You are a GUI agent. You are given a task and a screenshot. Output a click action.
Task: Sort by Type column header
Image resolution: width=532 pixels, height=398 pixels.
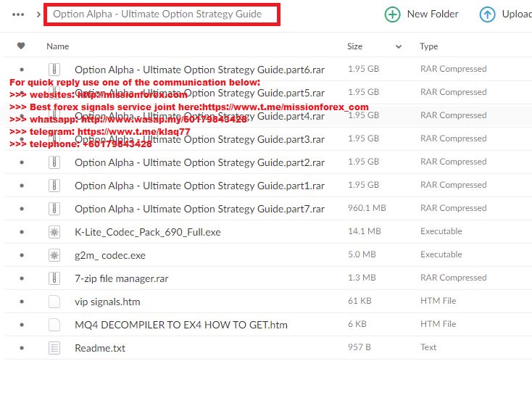point(428,46)
